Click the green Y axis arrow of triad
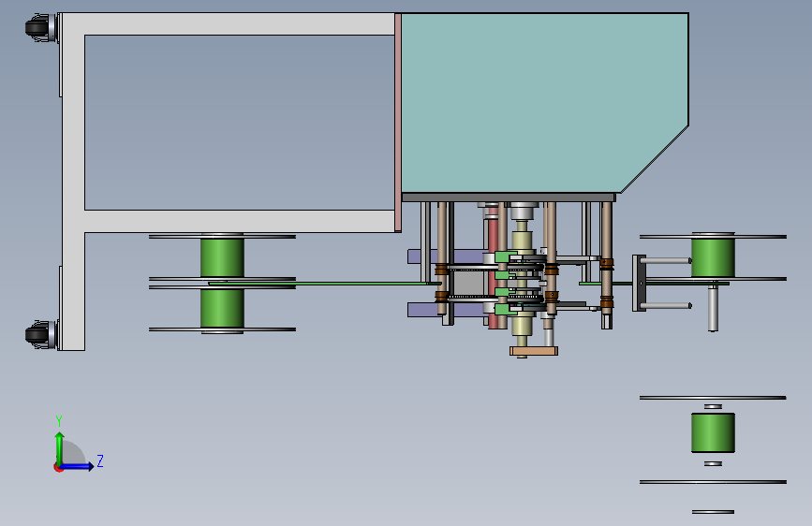This screenshot has height=526, width=812. (60, 447)
